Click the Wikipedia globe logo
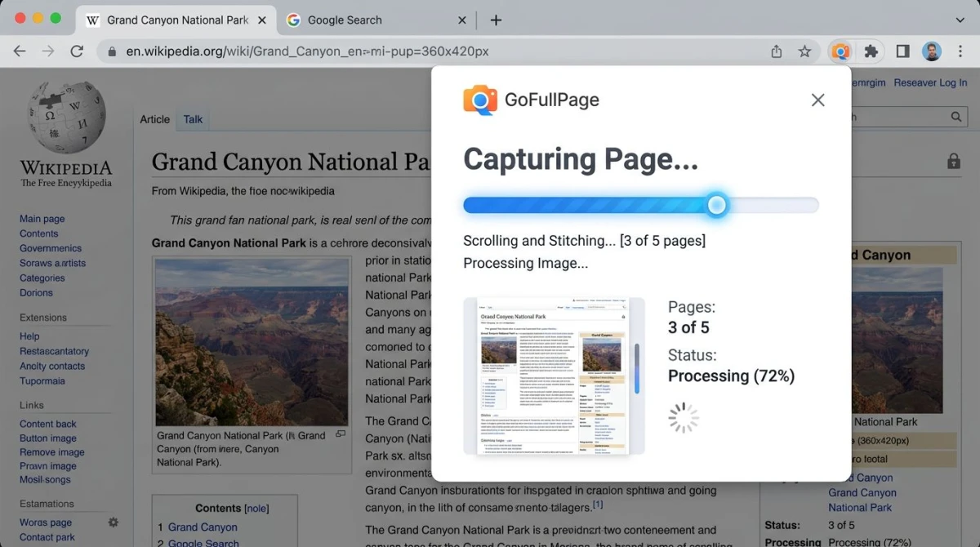 (66, 117)
